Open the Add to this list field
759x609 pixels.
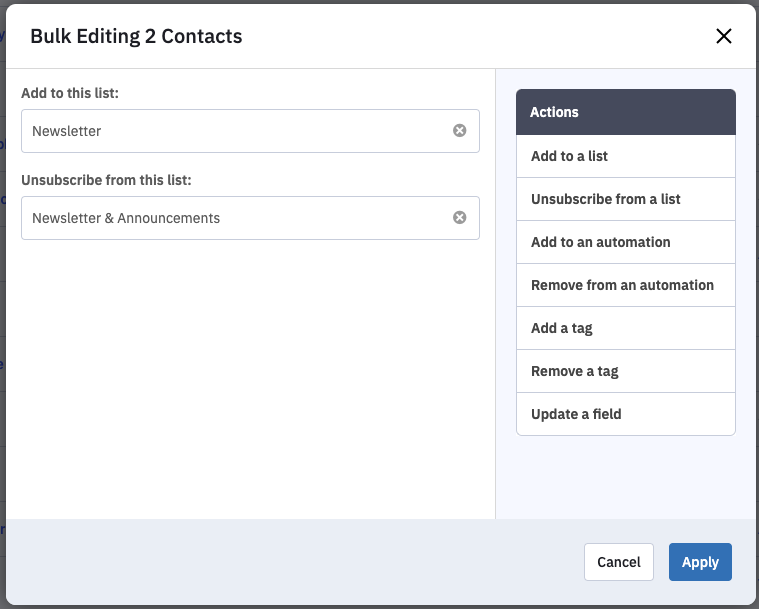(250, 131)
